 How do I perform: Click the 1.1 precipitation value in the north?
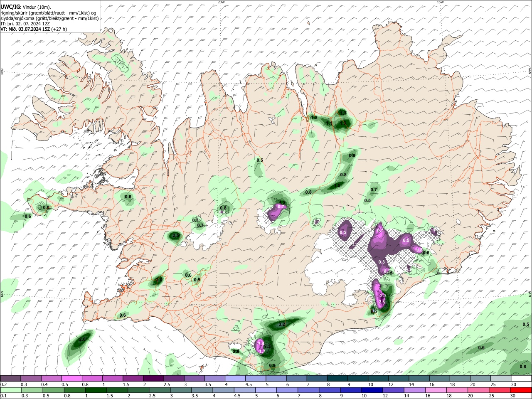pos(329,123)
